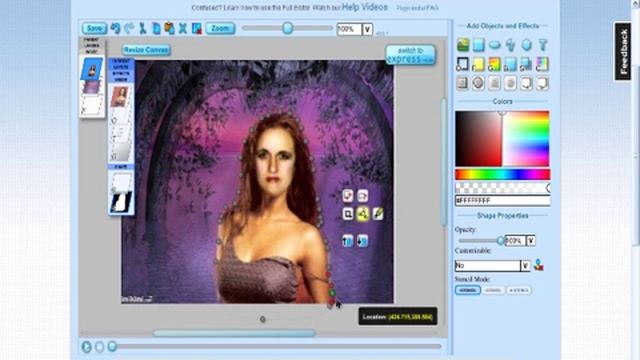Click the Undo arrow icon
This screenshot has height=360, width=640.
(x=116, y=28)
